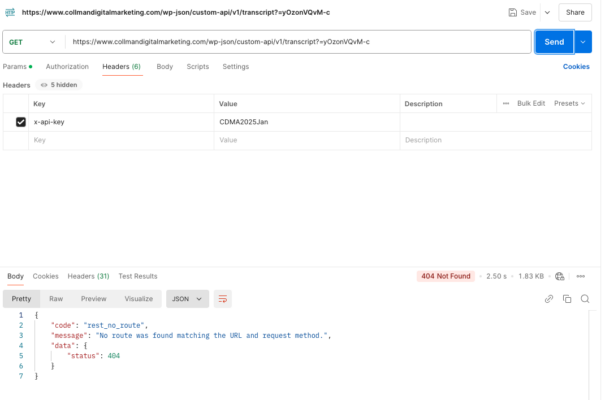Select the response Body tab
The height and width of the screenshot is (400, 605).
(x=15, y=276)
